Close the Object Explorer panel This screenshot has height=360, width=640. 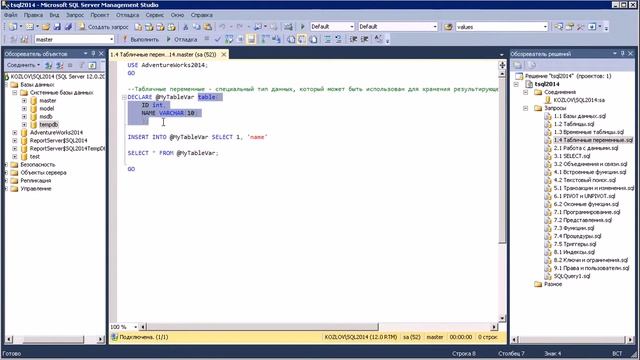[101, 53]
